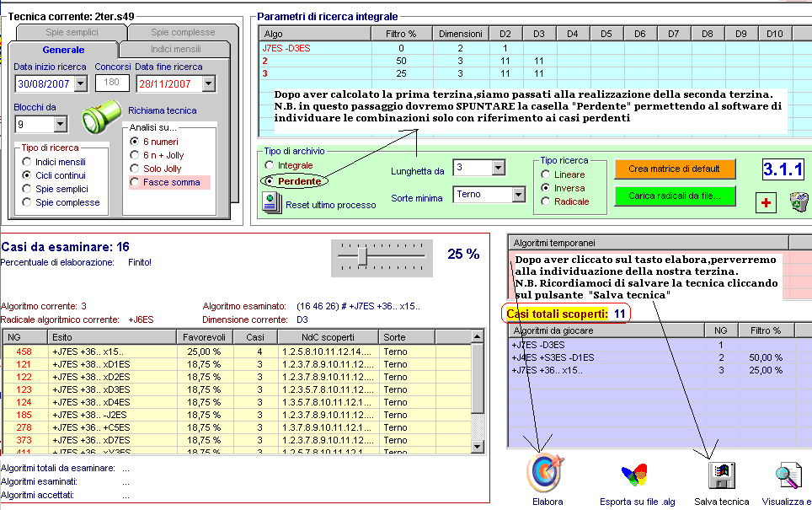Click the Filtro % header in parameters table
Screen dimensions: 812x510
click(401, 34)
